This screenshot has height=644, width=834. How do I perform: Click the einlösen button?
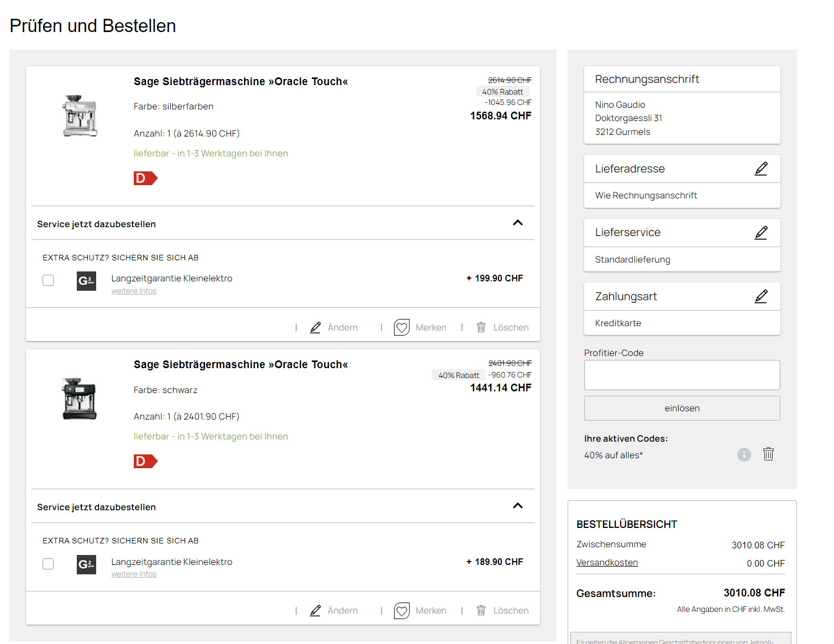(x=681, y=408)
